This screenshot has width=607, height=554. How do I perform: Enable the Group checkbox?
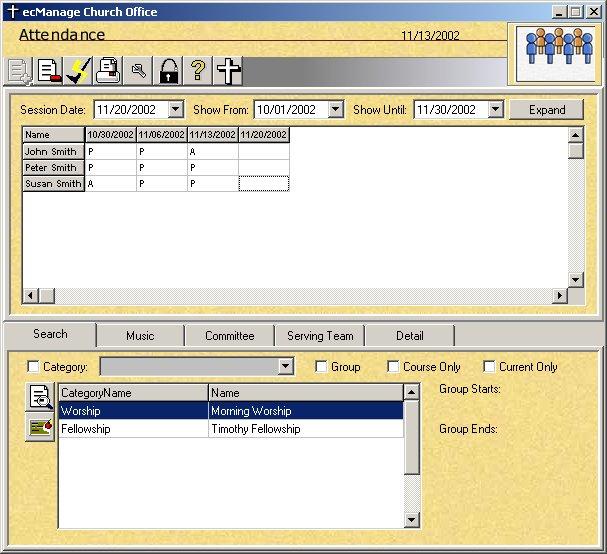pyautogui.click(x=321, y=367)
